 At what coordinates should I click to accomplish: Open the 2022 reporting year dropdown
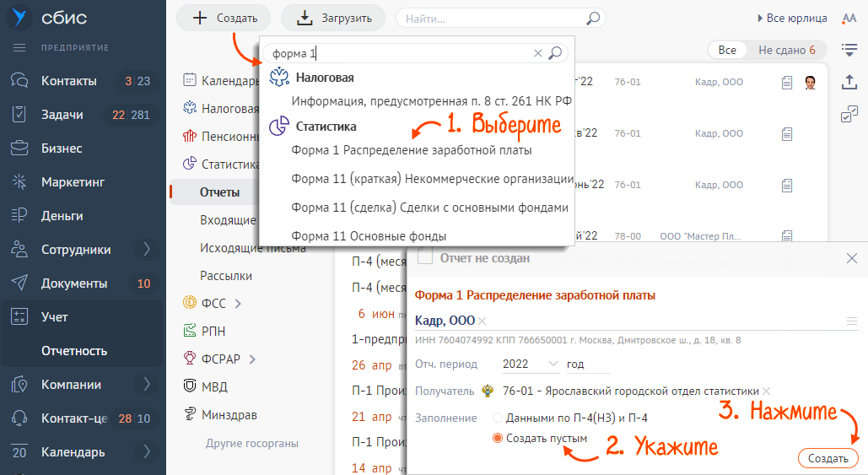[x=531, y=364]
